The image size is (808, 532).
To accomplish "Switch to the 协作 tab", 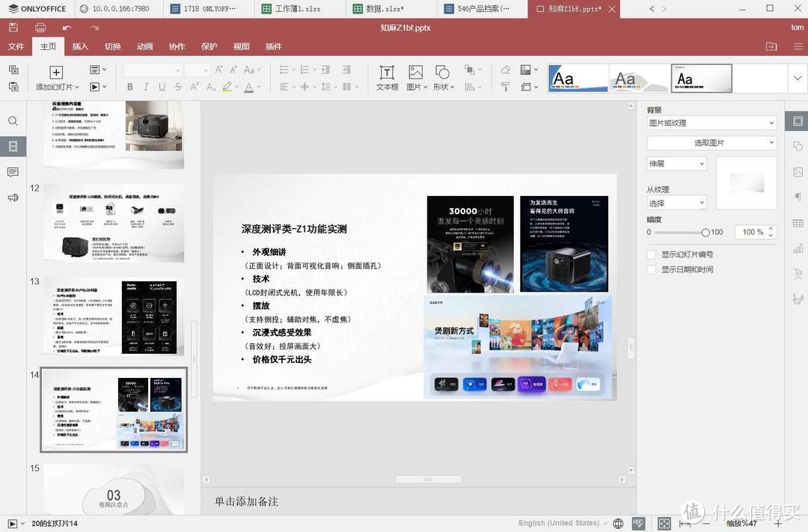I will click(x=177, y=46).
